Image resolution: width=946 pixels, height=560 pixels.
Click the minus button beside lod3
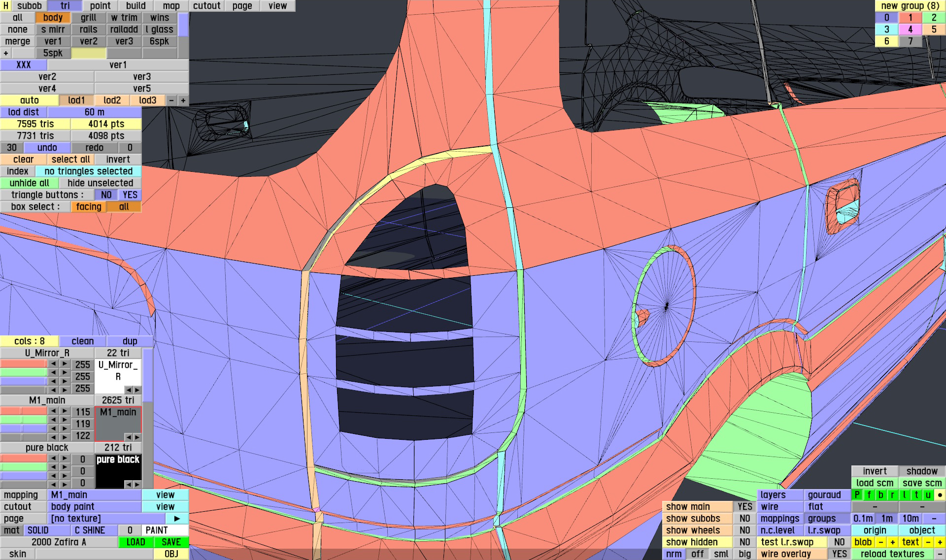click(171, 100)
